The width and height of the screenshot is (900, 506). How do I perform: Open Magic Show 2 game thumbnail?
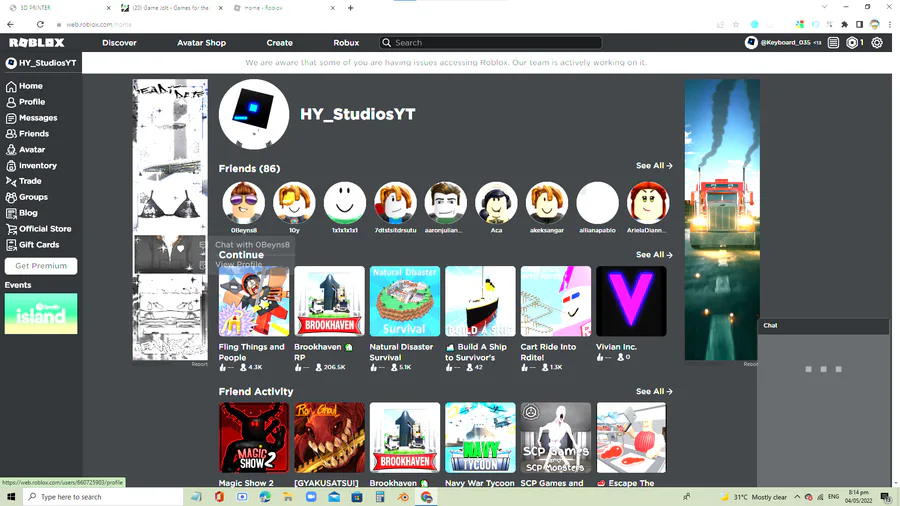pyautogui.click(x=254, y=438)
